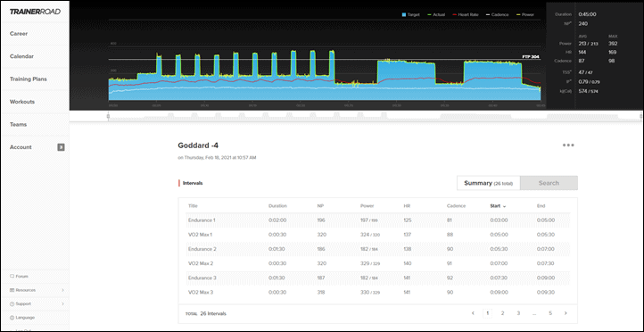Go to Training Plans
The image size is (644, 332).
coord(29,79)
